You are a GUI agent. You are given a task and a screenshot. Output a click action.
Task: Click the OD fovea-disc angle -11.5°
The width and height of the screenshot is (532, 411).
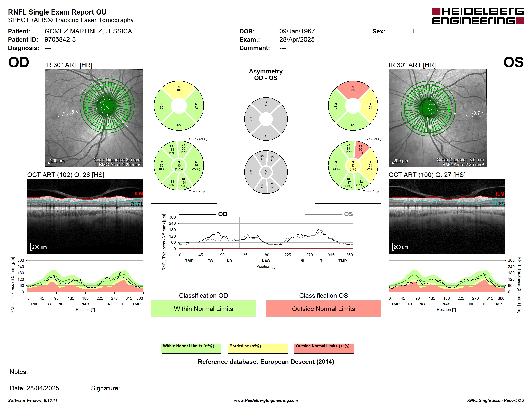pos(70,112)
